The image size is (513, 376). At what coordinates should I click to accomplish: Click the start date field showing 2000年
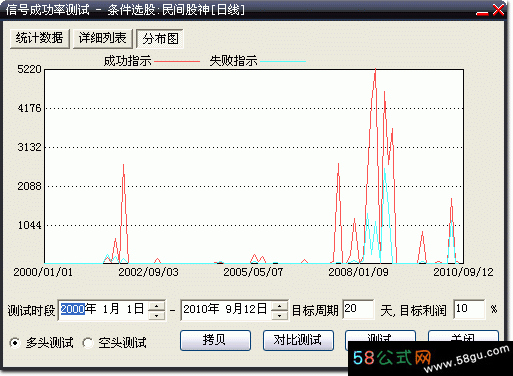point(103,310)
